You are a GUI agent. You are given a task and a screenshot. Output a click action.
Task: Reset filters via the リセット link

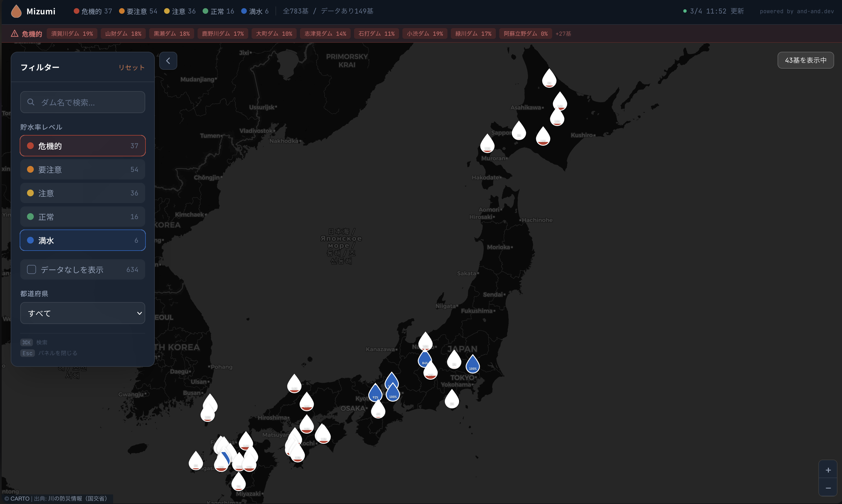click(x=131, y=67)
